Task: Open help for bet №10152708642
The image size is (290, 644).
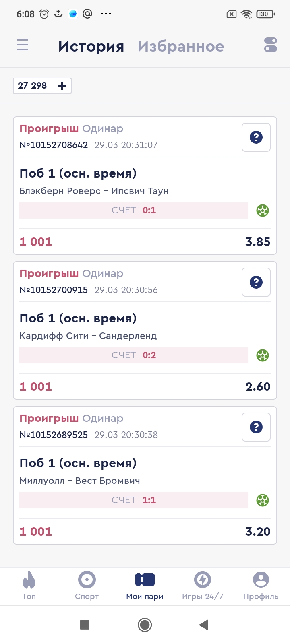Action: tap(256, 138)
